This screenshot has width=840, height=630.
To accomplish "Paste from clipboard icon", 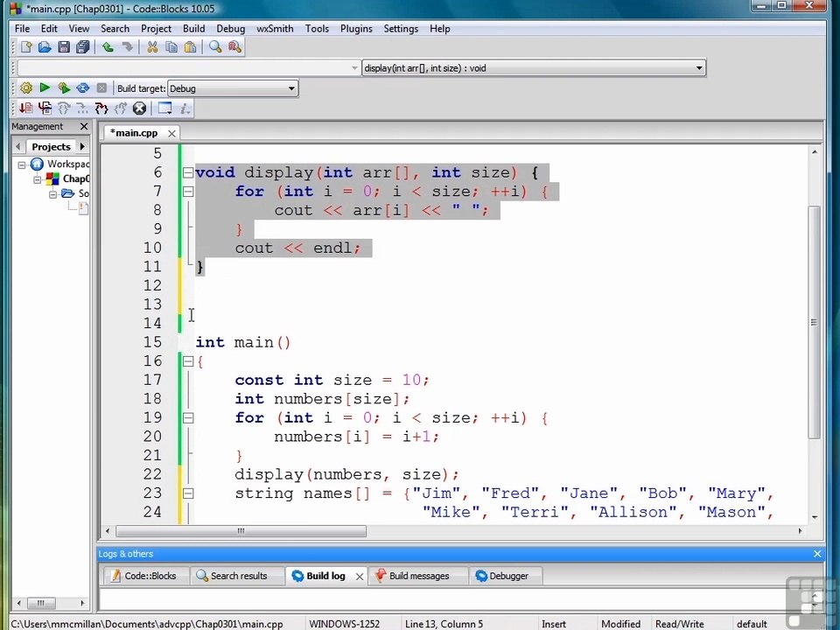I will pos(190,47).
